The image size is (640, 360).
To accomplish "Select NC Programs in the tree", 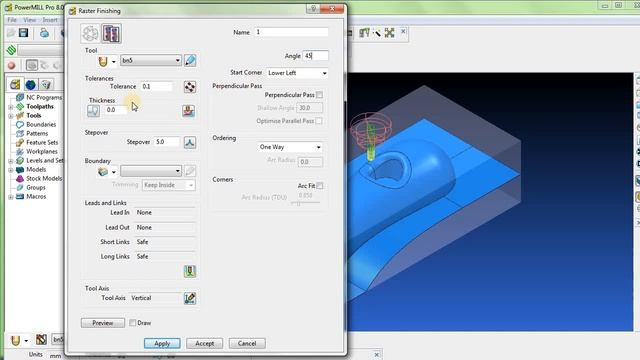I will click(44, 98).
